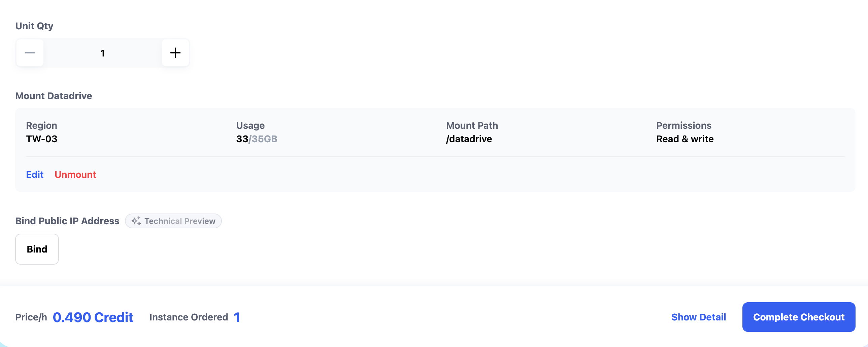
Task: Click the Mount Datadrive heading
Action: [54, 96]
